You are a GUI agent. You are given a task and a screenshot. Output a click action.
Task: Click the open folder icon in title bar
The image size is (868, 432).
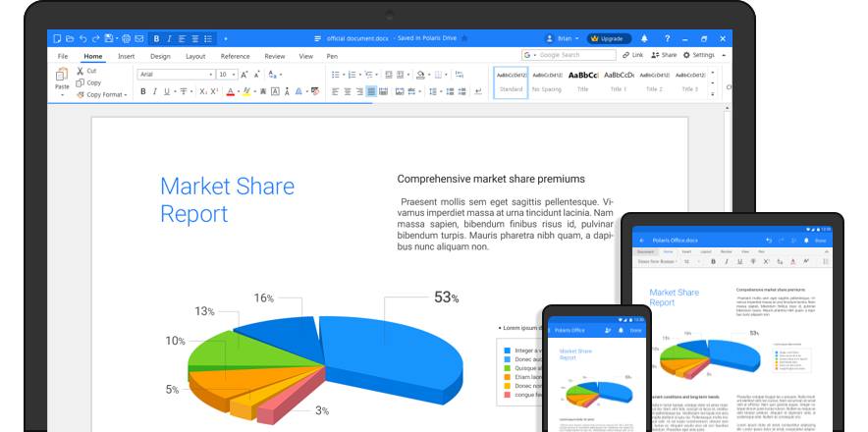point(70,38)
